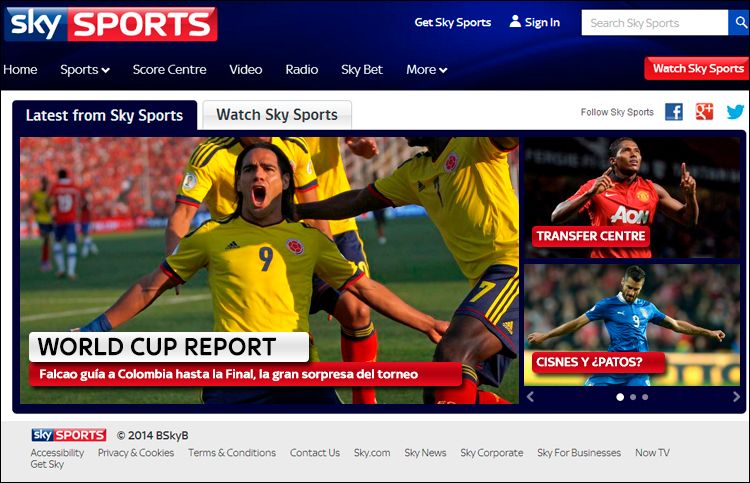This screenshot has width=750, height=483.
Task: Click the search magnifier icon
Action: (739, 22)
